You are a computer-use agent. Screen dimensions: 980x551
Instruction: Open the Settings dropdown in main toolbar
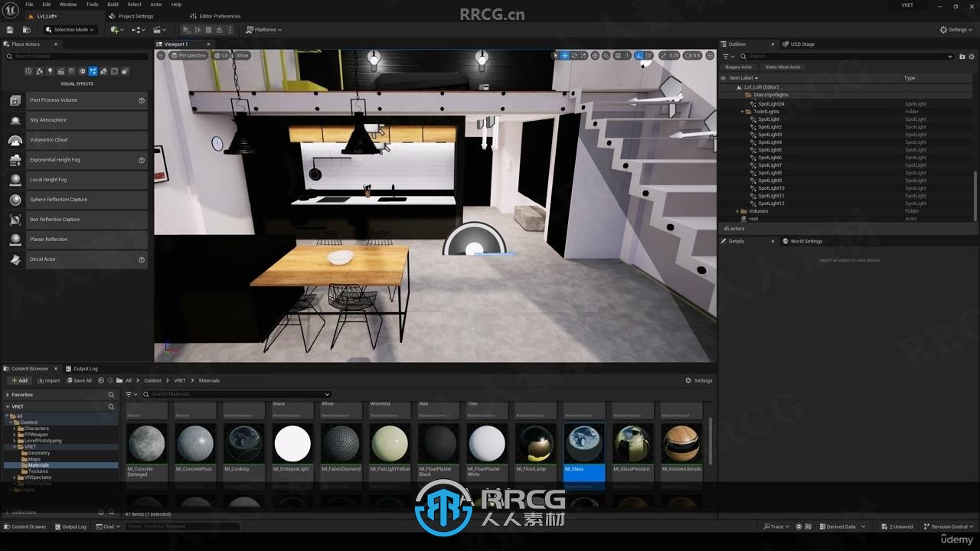[956, 30]
